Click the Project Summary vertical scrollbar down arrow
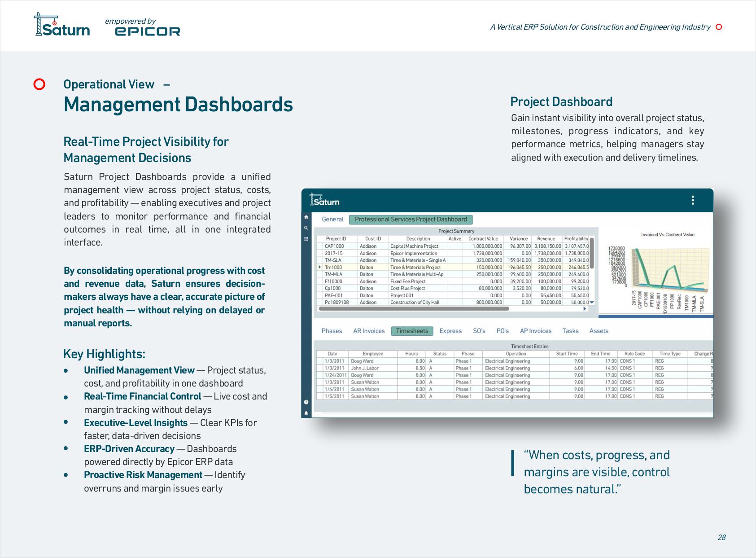Viewport: 756px width, 558px height. point(592,303)
